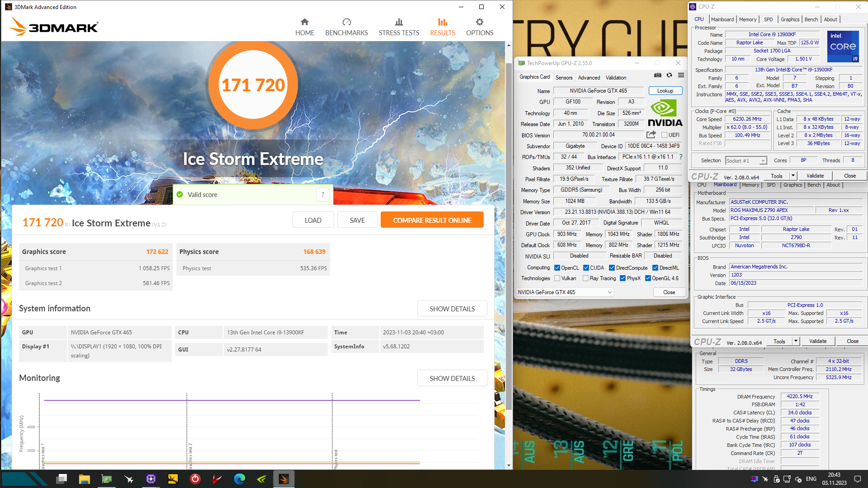The image size is (868, 488).
Task: Open the notification center icon
Action: [857, 479]
